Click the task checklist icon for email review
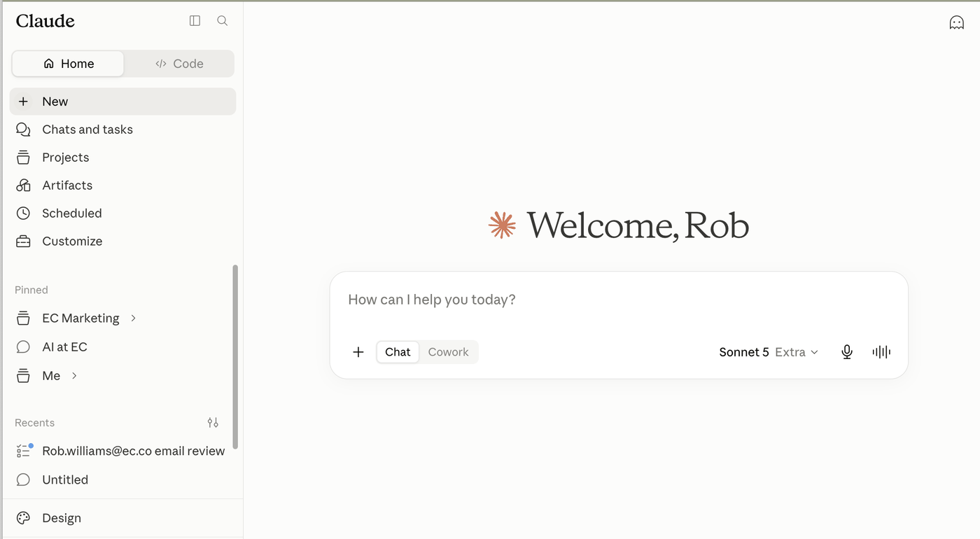The height and width of the screenshot is (539, 980). pyautogui.click(x=24, y=451)
